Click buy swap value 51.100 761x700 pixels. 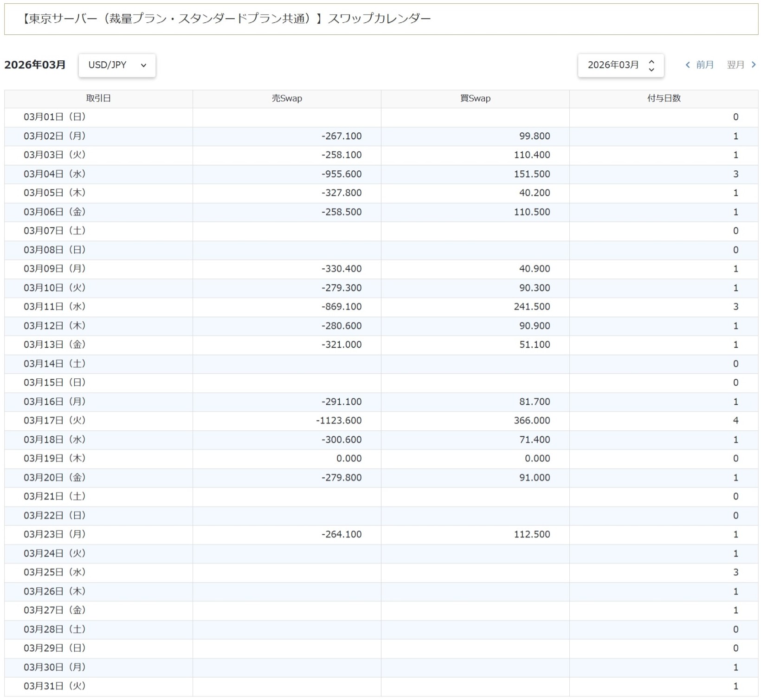coord(535,344)
